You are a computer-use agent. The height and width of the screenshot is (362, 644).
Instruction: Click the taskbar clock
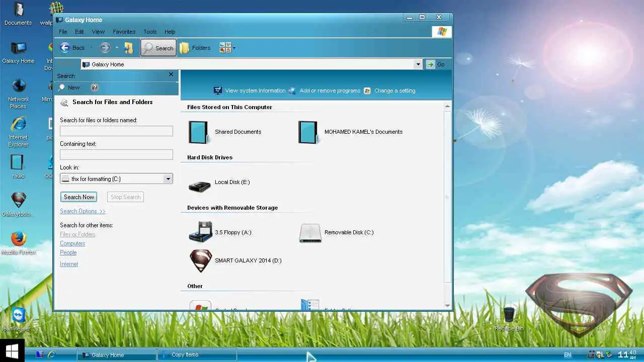click(627, 354)
